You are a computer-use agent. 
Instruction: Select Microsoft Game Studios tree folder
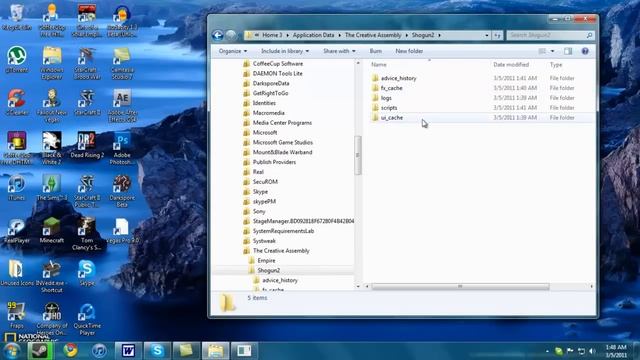tap(282, 142)
